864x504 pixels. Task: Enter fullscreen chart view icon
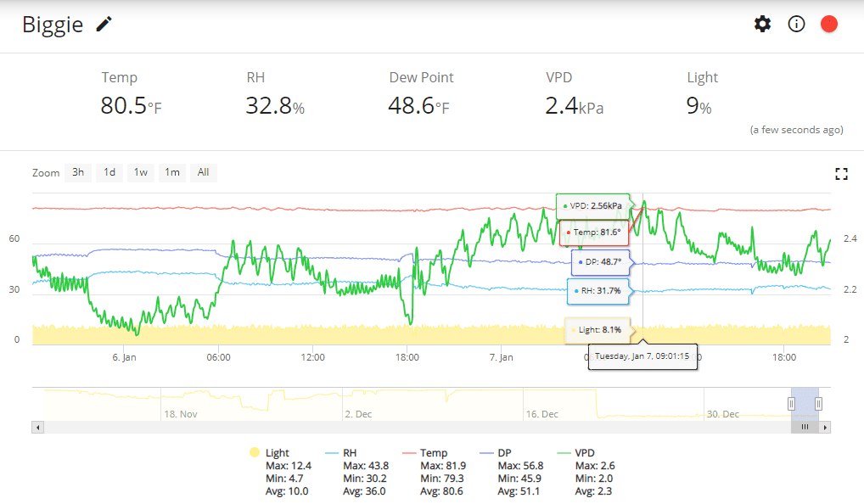[841, 174]
